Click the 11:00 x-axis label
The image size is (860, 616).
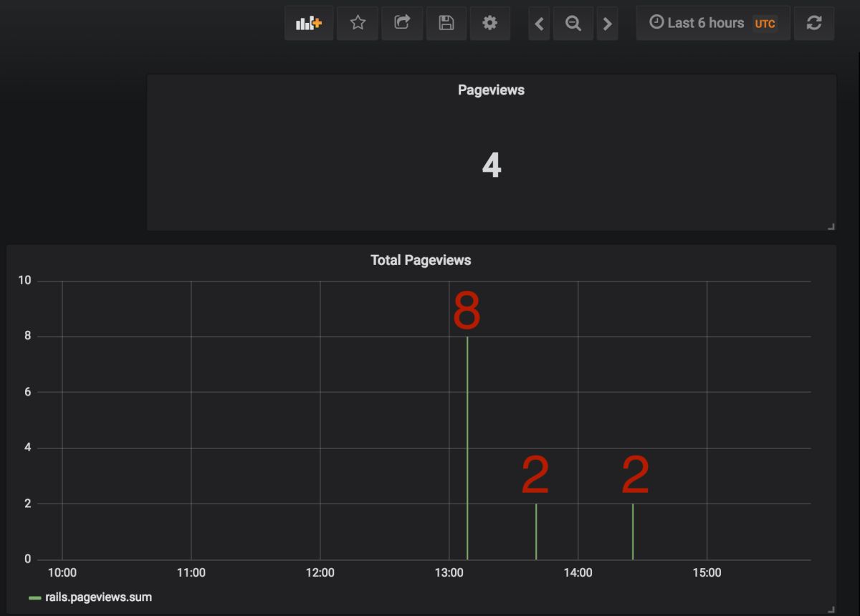pyautogui.click(x=191, y=573)
